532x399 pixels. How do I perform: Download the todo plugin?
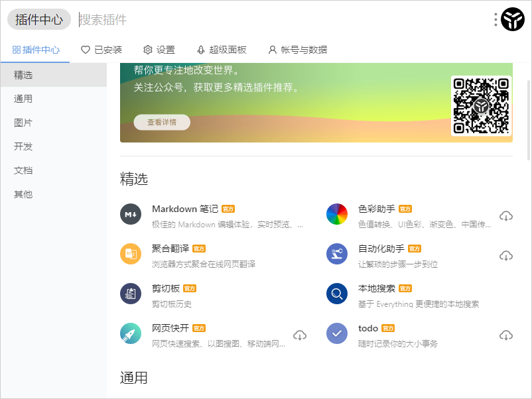(506, 335)
